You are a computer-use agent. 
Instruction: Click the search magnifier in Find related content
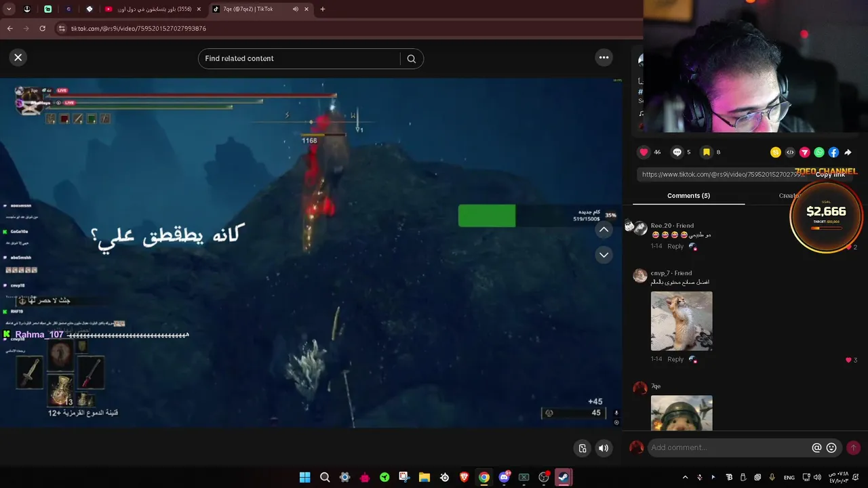(411, 59)
